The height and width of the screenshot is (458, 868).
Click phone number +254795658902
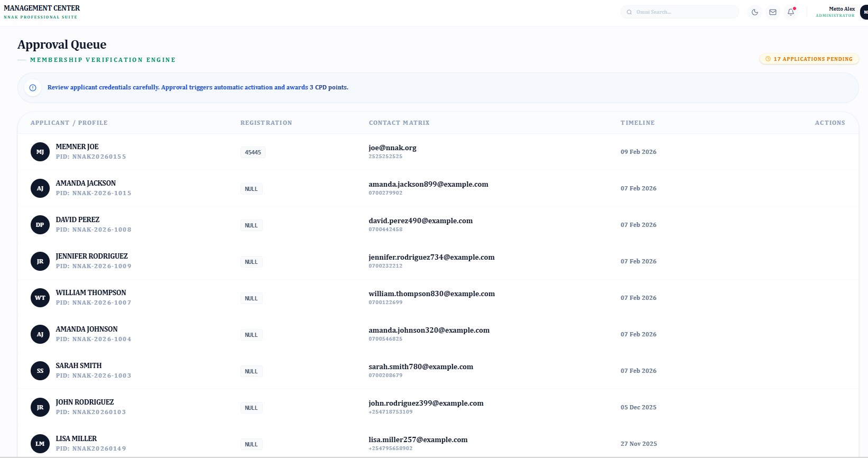tap(391, 448)
